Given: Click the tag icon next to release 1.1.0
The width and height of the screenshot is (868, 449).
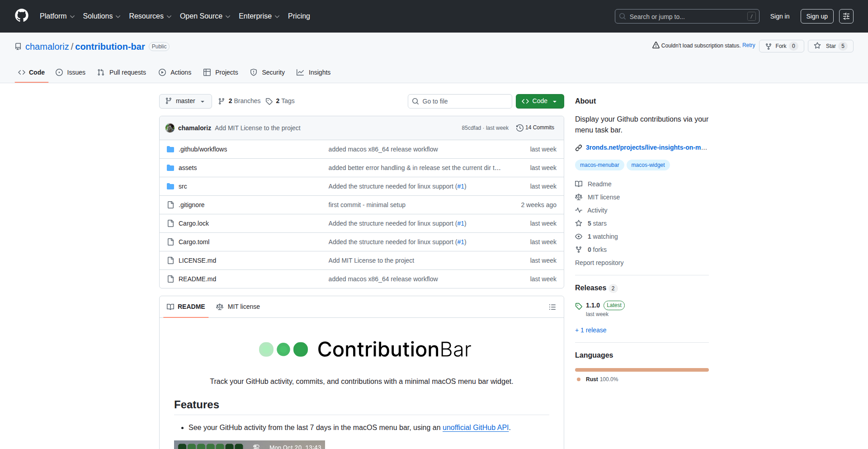Looking at the screenshot, I should coord(579,306).
